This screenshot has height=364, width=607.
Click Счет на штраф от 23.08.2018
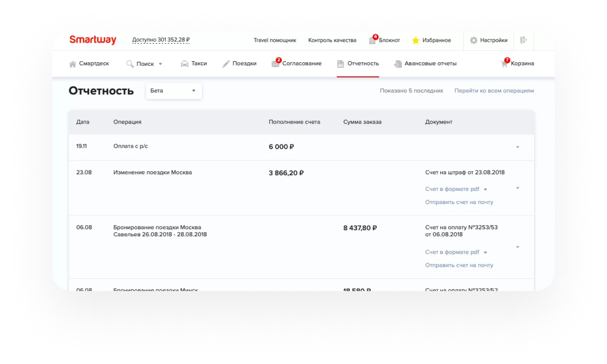click(x=465, y=172)
